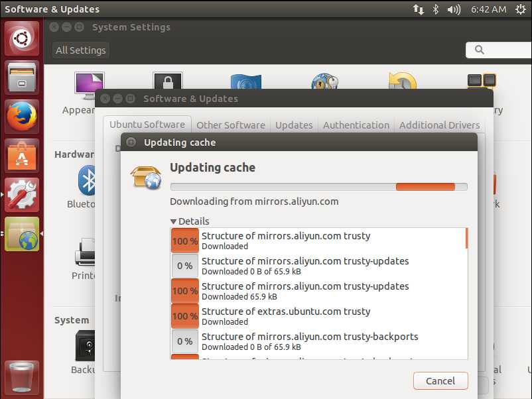Select first trusty-updates row at 0 %
The image size is (532, 399).
coord(318,266)
